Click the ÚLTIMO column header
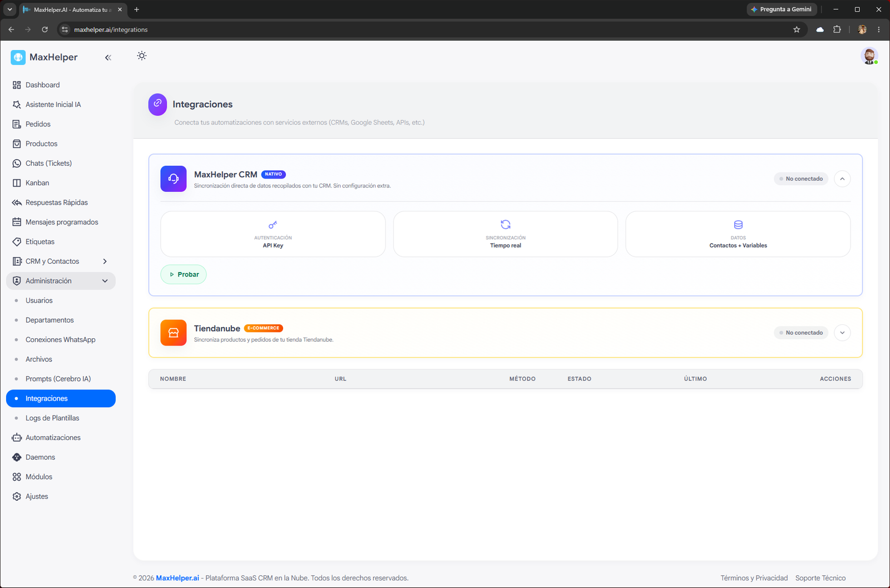890x588 pixels. click(695, 379)
